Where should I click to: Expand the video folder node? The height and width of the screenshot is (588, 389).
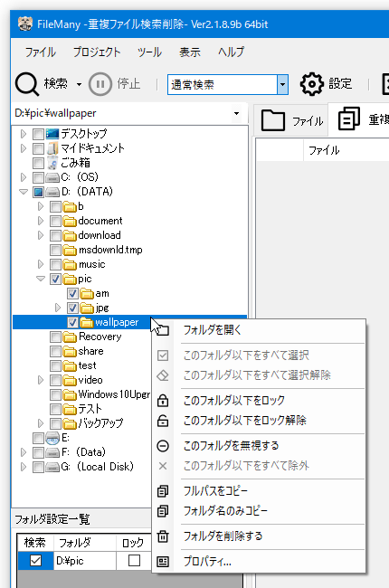pyautogui.click(x=41, y=380)
